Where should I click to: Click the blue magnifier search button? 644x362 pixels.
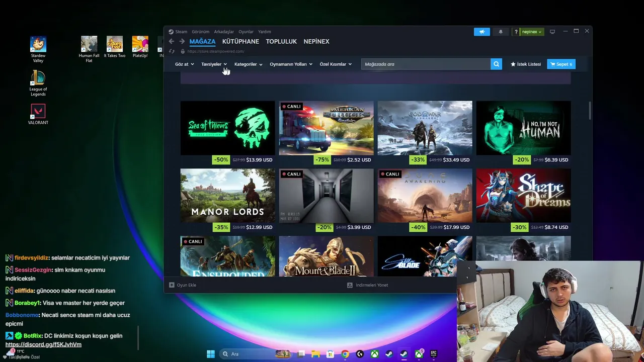pos(496,64)
